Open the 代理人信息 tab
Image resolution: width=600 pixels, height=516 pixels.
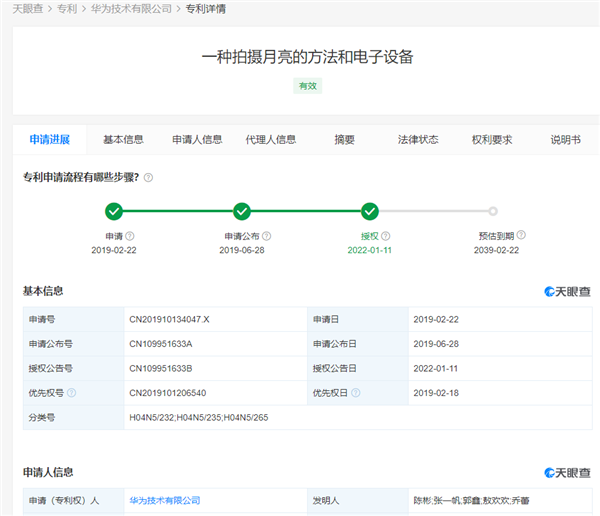[x=271, y=140]
